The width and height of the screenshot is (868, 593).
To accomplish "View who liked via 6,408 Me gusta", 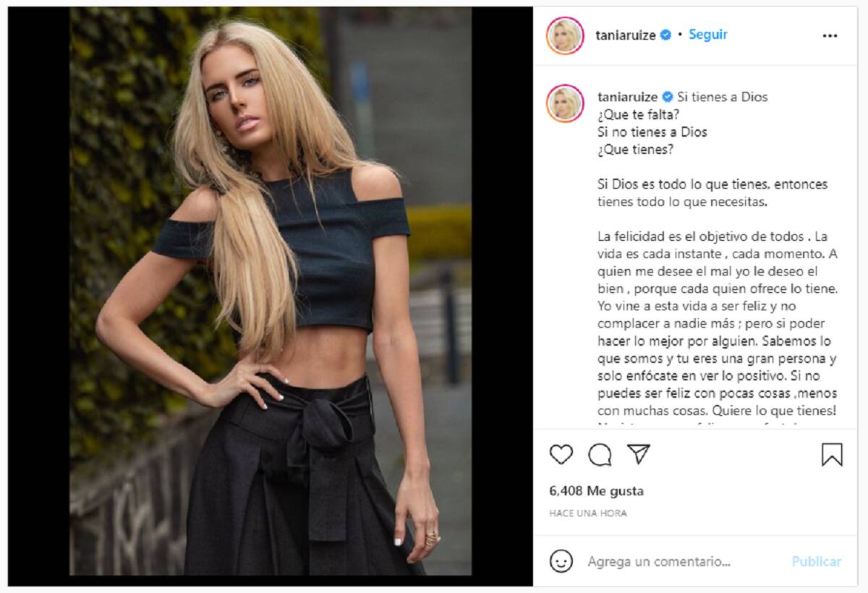I will point(596,491).
